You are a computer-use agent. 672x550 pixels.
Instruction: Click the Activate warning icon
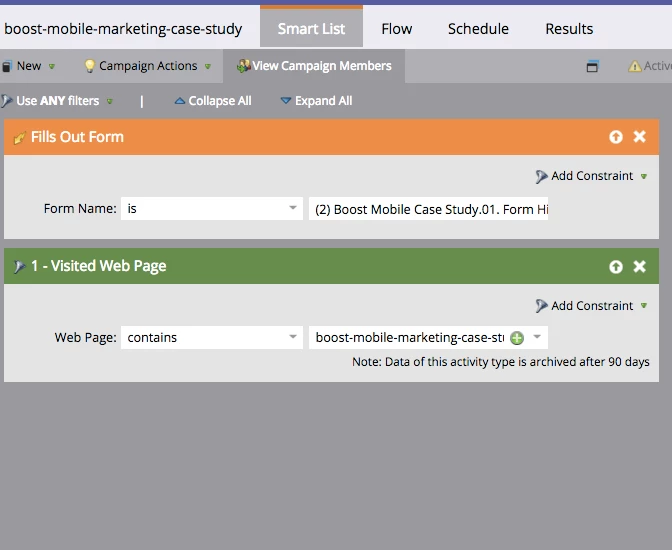[634, 66]
